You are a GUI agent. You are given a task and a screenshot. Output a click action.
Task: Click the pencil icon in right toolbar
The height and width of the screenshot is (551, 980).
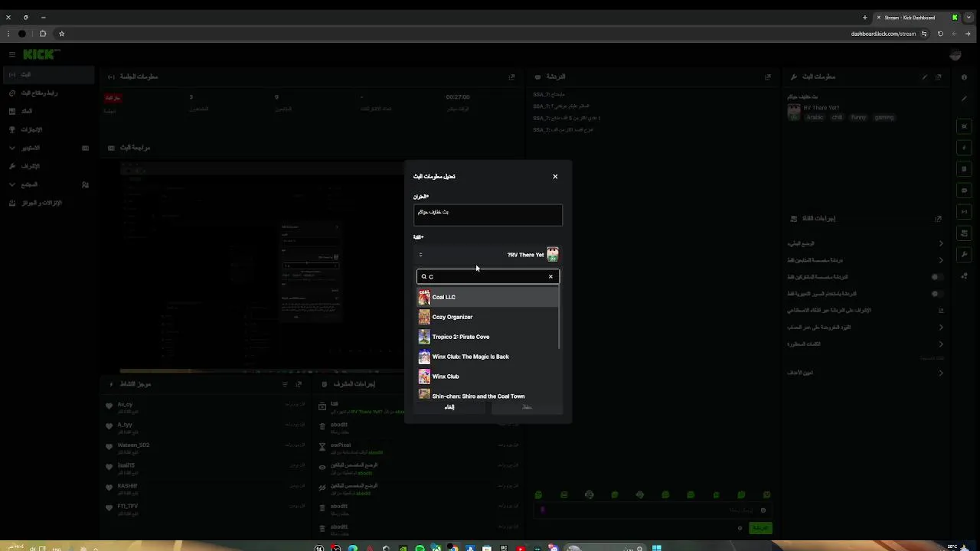[x=965, y=98]
